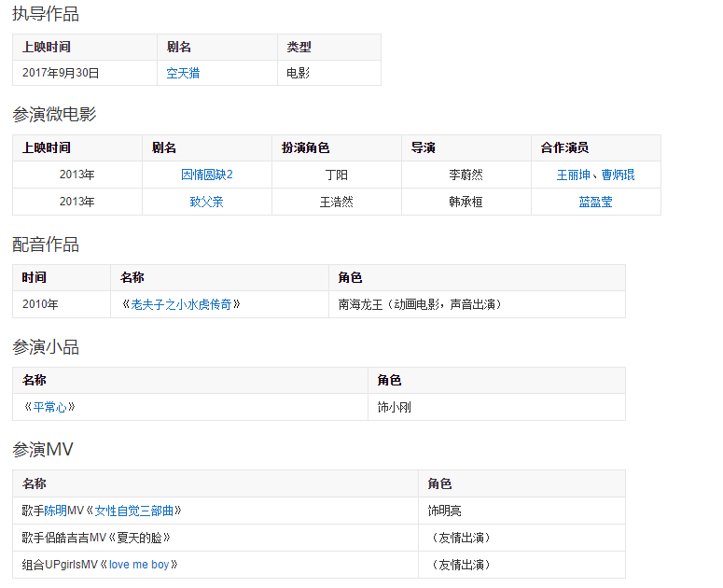This screenshot has width=723, height=588.
Task: Open singer 陈明's link
Action: point(55,511)
